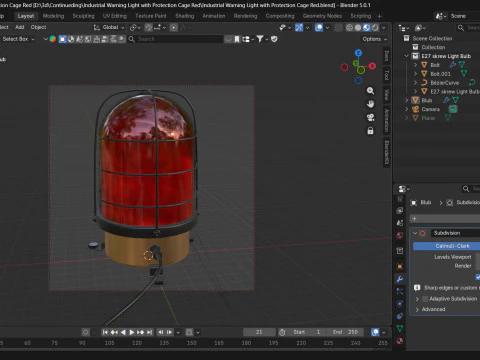The width and height of the screenshot is (480, 360).
Task: Click the add modifier plus bar
Action: 445,219
